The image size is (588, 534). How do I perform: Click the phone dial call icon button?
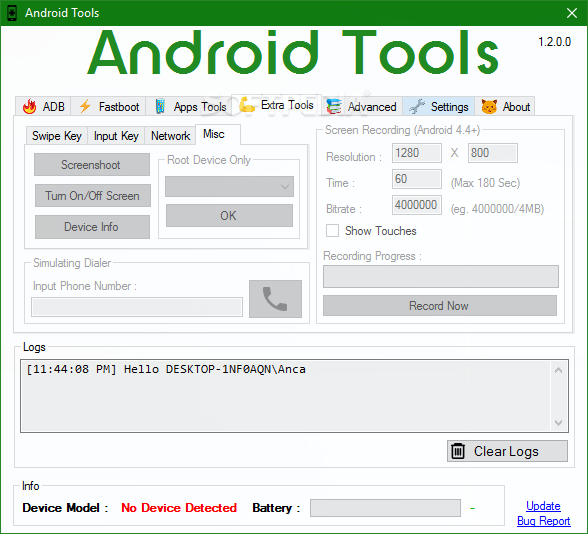tap(275, 299)
